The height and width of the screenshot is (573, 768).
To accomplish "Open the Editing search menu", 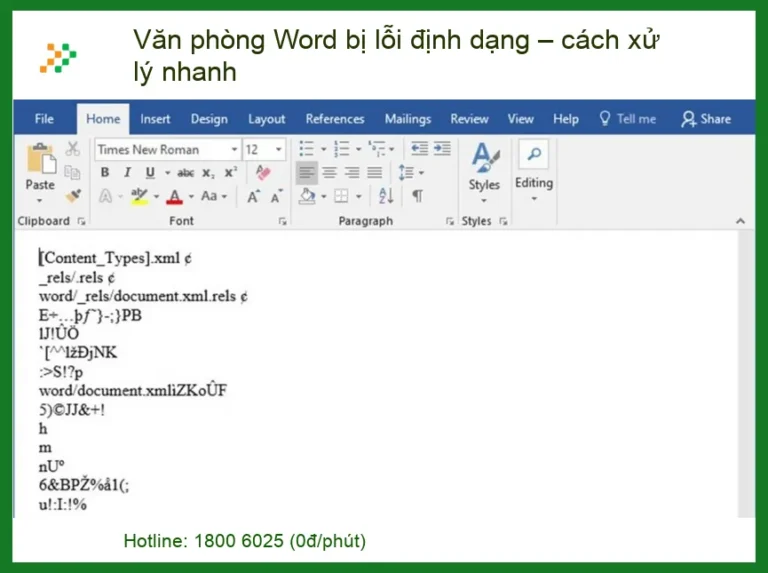I will tap(534, 170).
